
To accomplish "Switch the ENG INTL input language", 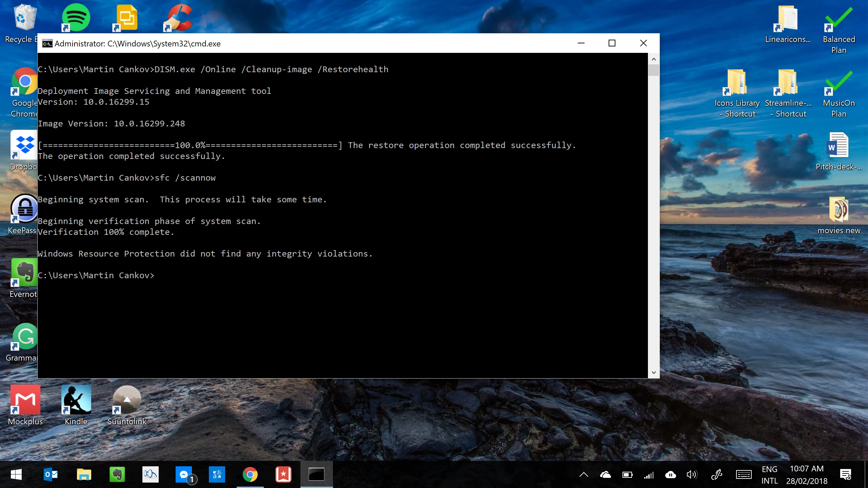I will point(769,475).
